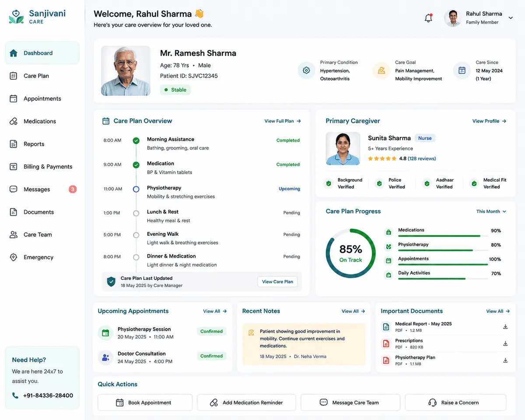525x420 pixels.
Task: Click the Raise a Concern button
Action: (x=455, y=402)
